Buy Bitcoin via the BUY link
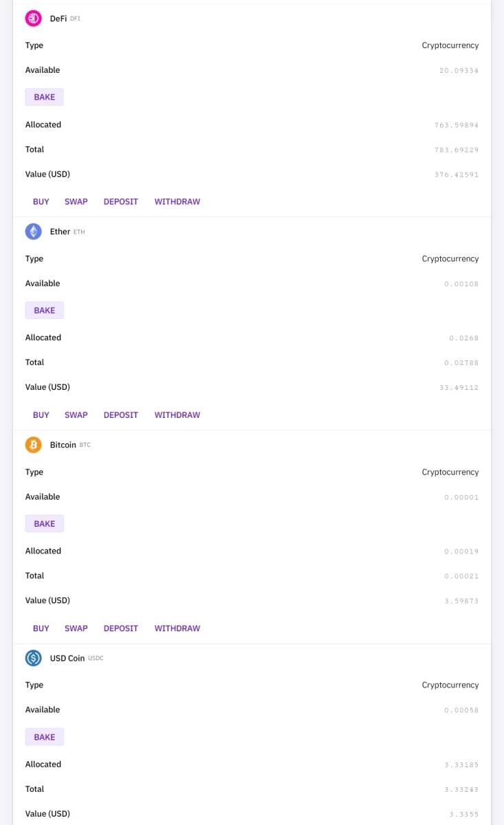 pyautogui.click(x=41, y=628)
